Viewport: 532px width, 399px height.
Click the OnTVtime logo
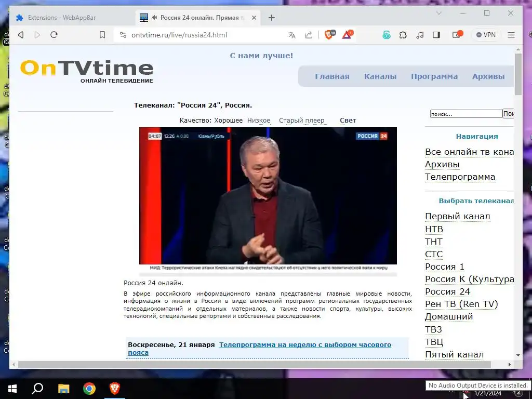tap(87, 71)
